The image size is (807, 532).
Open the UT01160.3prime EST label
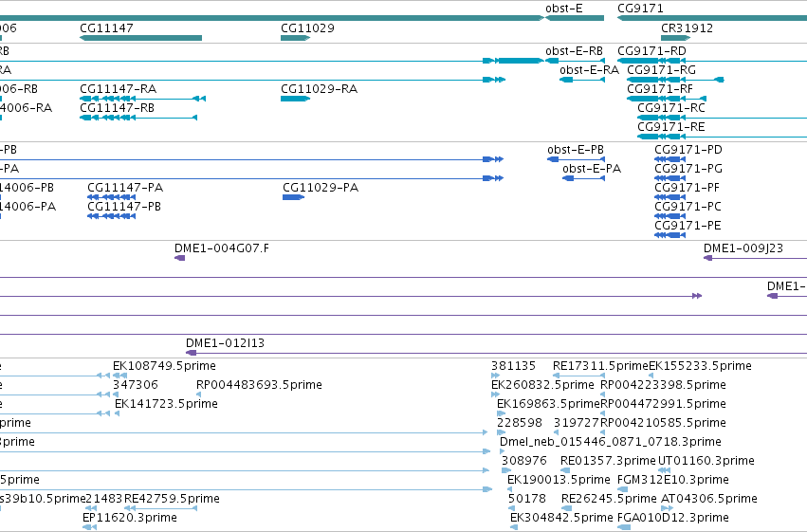[x=706, y=461]
